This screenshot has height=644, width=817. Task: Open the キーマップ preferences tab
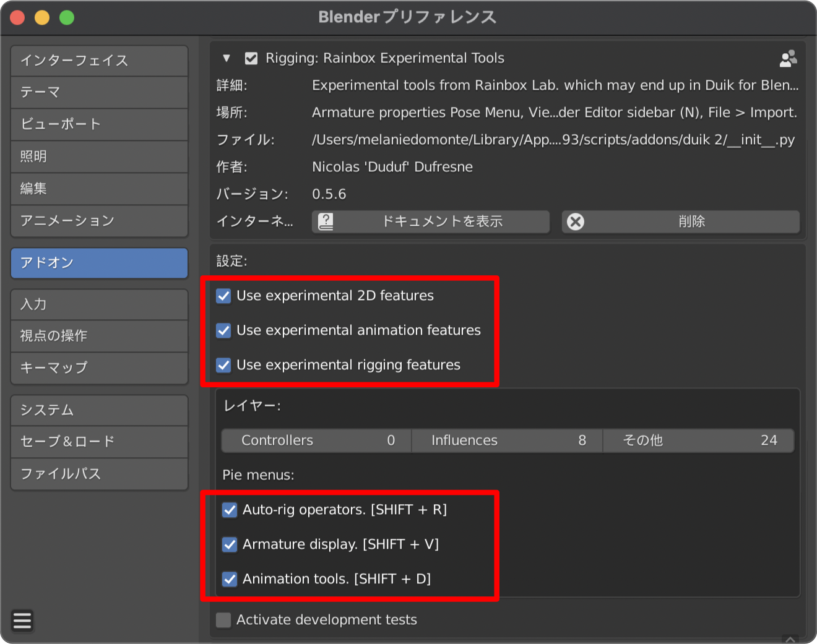(x=99, y=368)
